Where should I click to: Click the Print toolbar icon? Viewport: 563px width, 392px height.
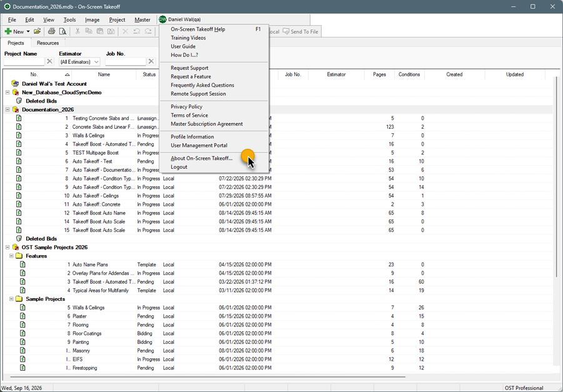pos(51,32)
